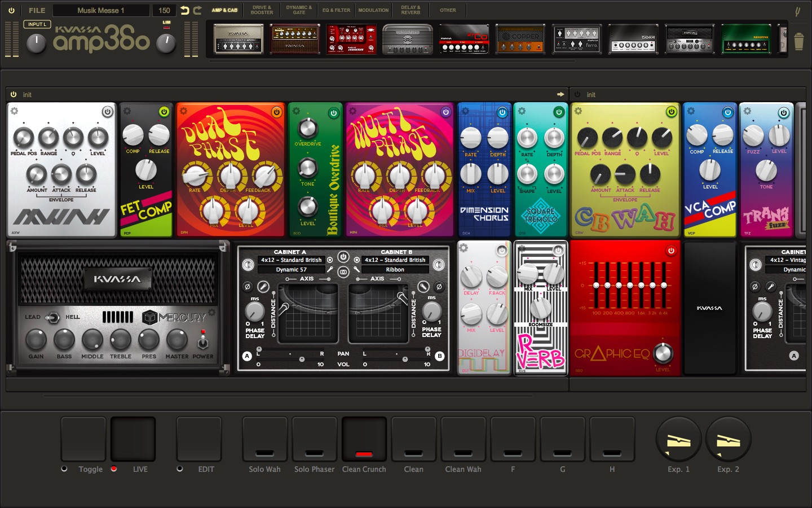The image size is (812, 508).
Task: Open settings gear on DigiDelay pedal
Action: tap(464, 248)
